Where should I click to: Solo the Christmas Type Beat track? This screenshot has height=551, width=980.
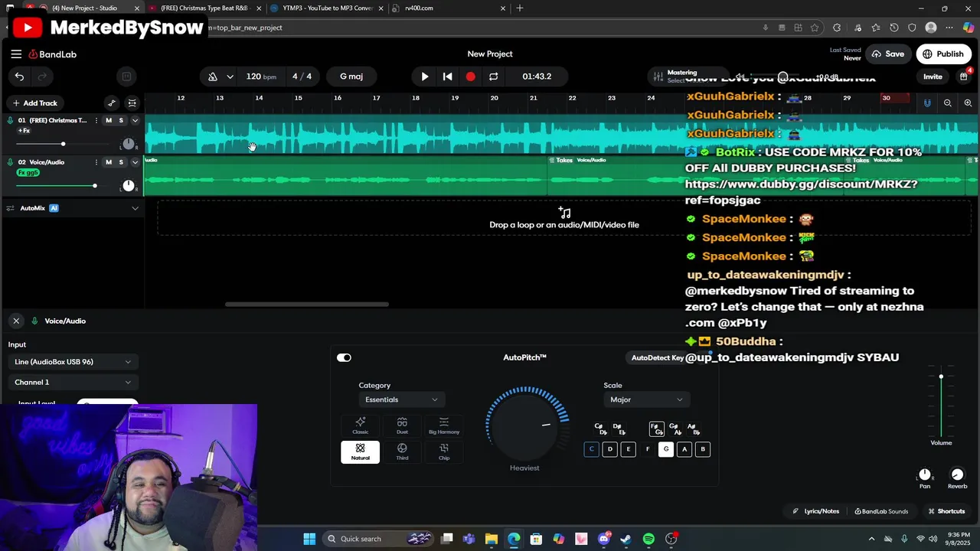pos(121,120)
